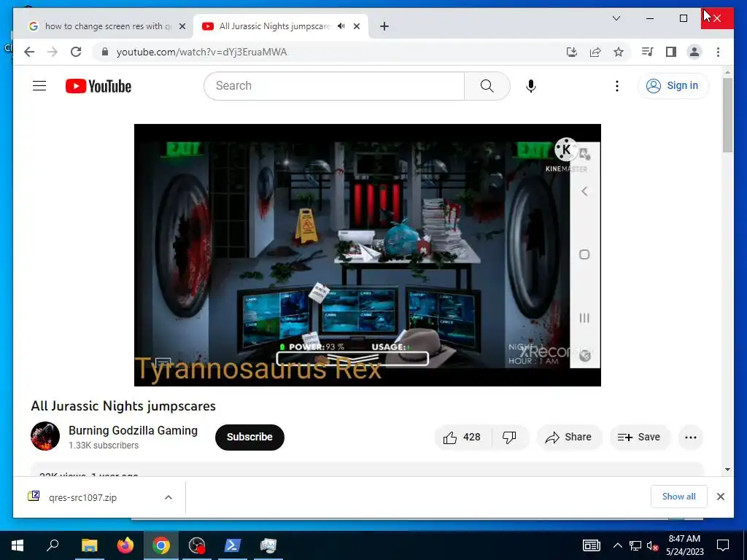Viewport: 747px width, 560px height.
Task: Open File Explorer from taskbar
Action: tap(89, 545)
